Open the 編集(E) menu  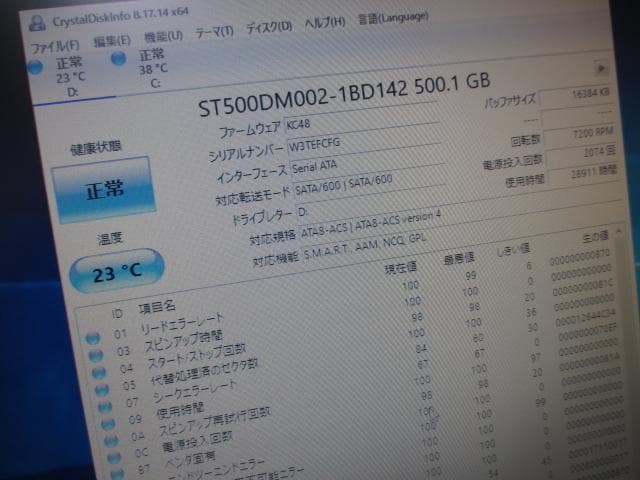(x=112, y=41)
